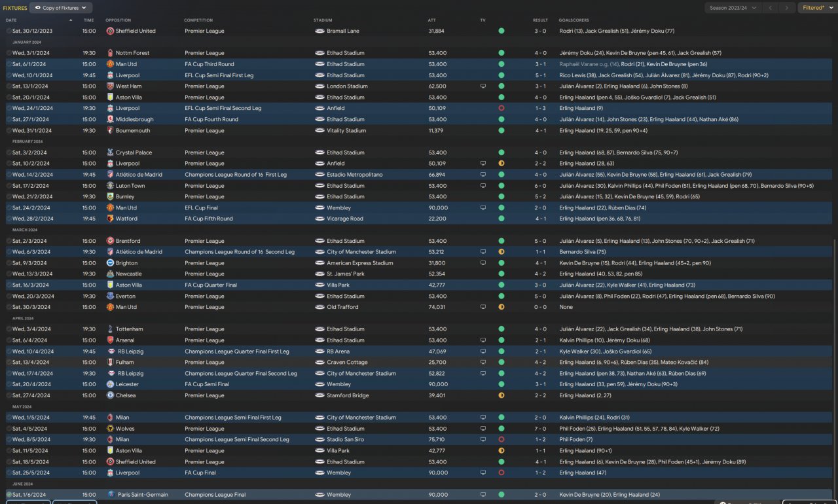The image size is (838, 504).
Task: Tick the selection circle for Sat, 13/1/2024
Action: [9, 86]
